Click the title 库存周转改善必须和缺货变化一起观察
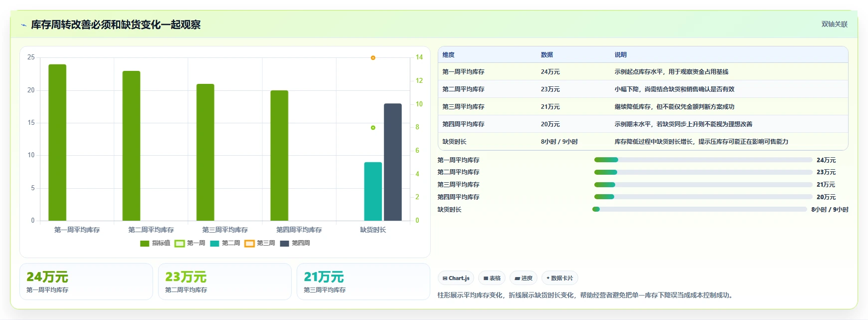This screenshot has height=320, width=868. coord(116,25)
